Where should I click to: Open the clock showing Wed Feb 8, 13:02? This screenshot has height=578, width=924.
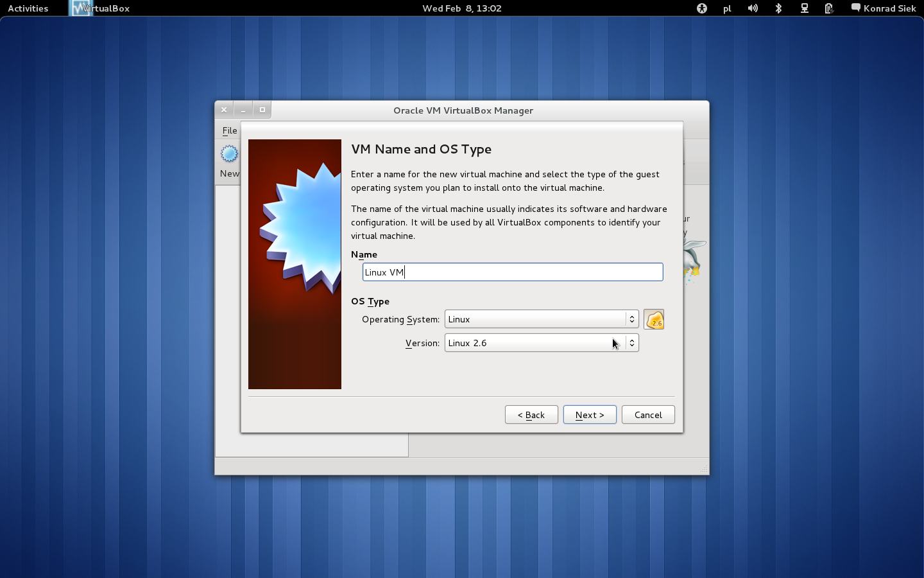(x=462, y=8)
